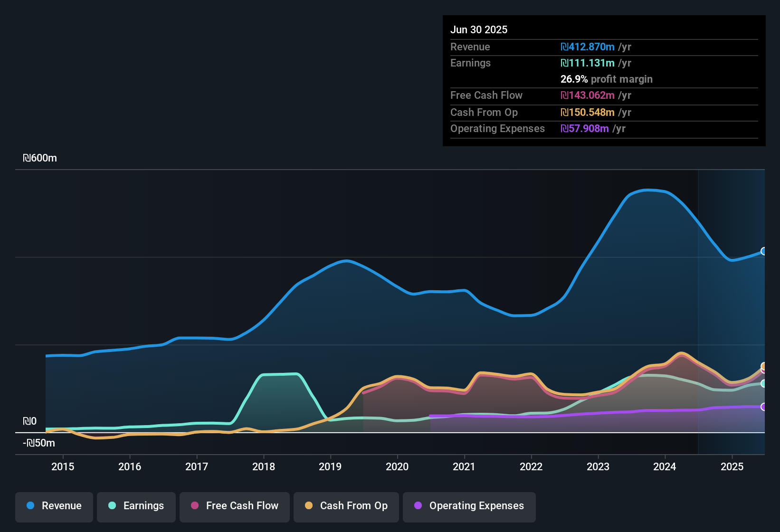This screenshot has width=780, height=532.
Task: Toggle the Cash From Op legend button
Action: coord(346,507)
